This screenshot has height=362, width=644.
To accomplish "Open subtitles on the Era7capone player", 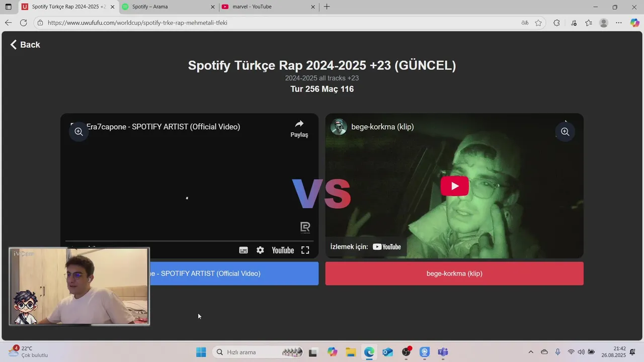I will click(244, 250).
